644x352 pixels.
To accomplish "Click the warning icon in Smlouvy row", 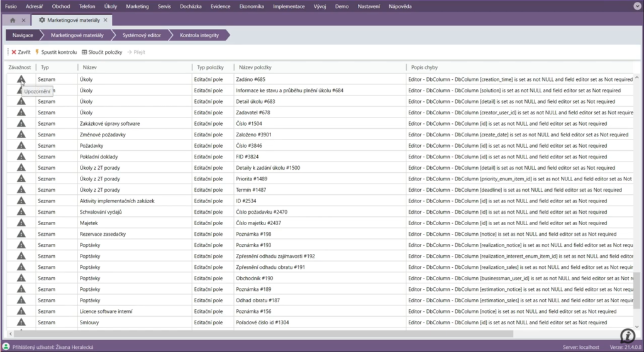I will pyautogui.click(x=21, y=322).
